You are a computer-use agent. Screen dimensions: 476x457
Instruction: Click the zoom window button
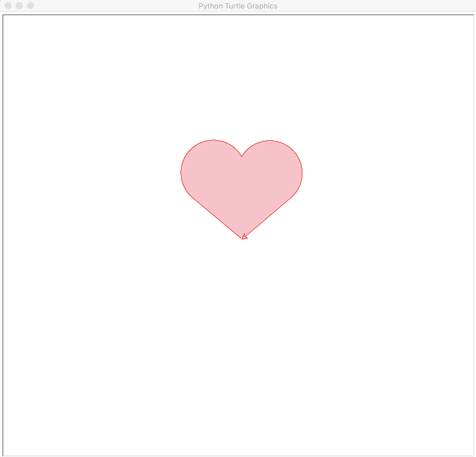[x=31, y=5]
